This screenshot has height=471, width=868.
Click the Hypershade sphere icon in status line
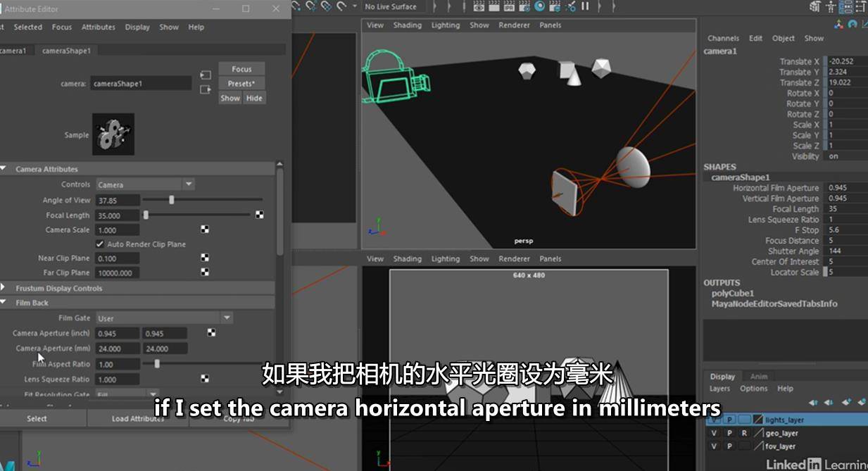[540, 6]
